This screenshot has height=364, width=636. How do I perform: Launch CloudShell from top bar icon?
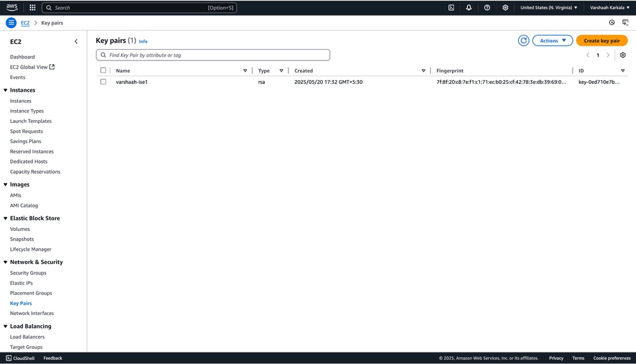[451, 7]
